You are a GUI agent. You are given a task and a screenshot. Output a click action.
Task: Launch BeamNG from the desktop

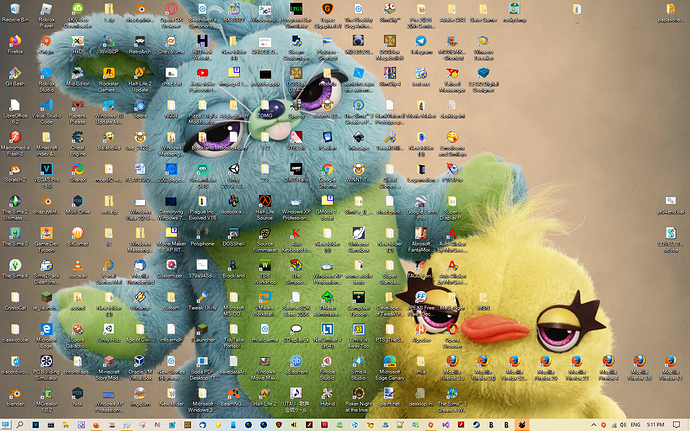pyautogui.click(x=233, y=398)
